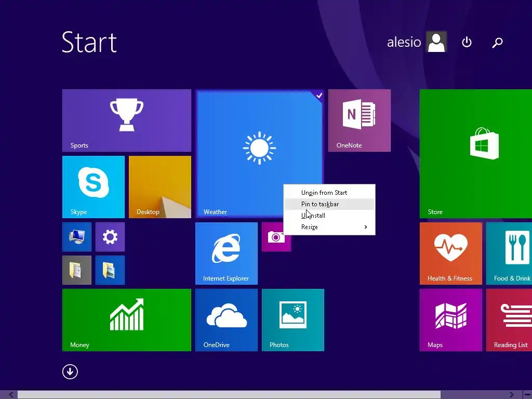Choose Unpin from Start in context menu
532x399 pixels.
pos(329,193)
